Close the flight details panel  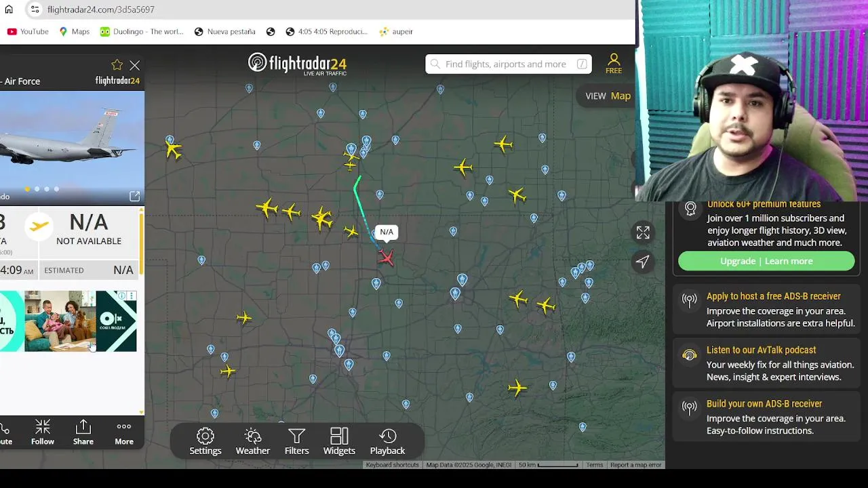pos(135,65)
